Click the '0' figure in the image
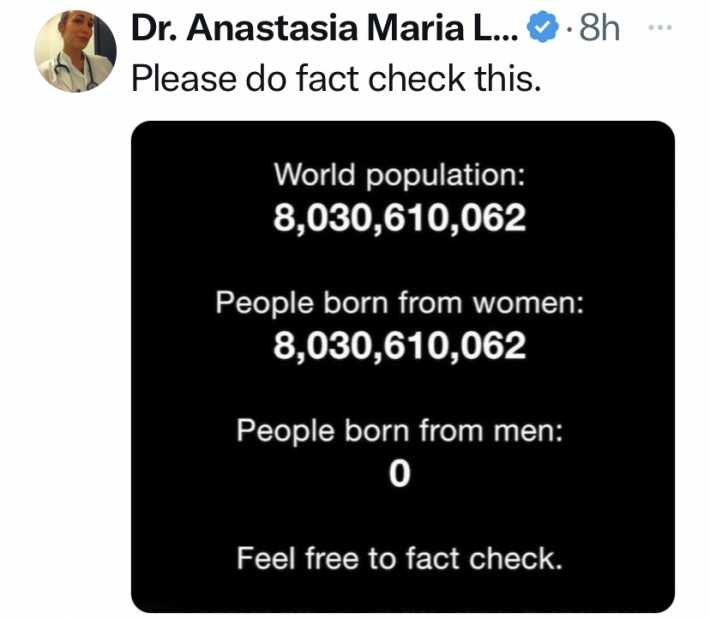Image resolution: width=710 pixels, height=619 pixels. coord(399,476)
